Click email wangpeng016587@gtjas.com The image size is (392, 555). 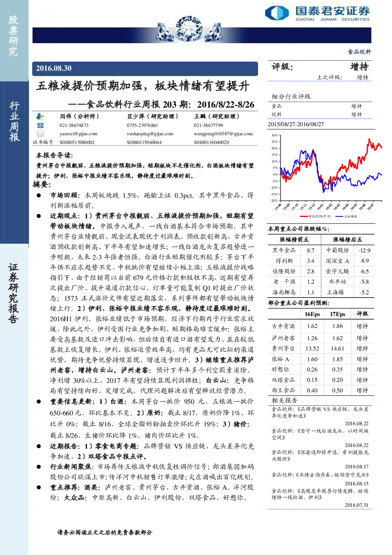coord(223,134)
